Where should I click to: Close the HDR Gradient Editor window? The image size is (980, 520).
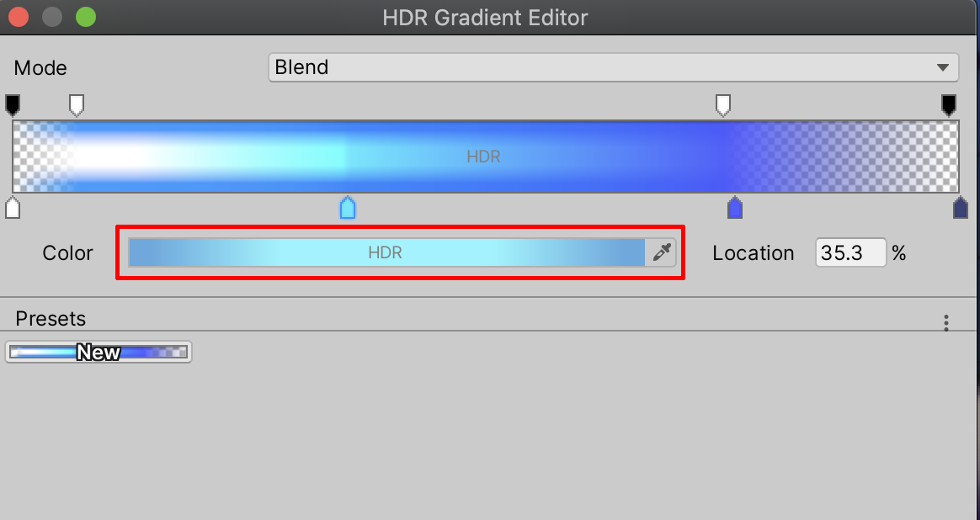tap(19, 16)
